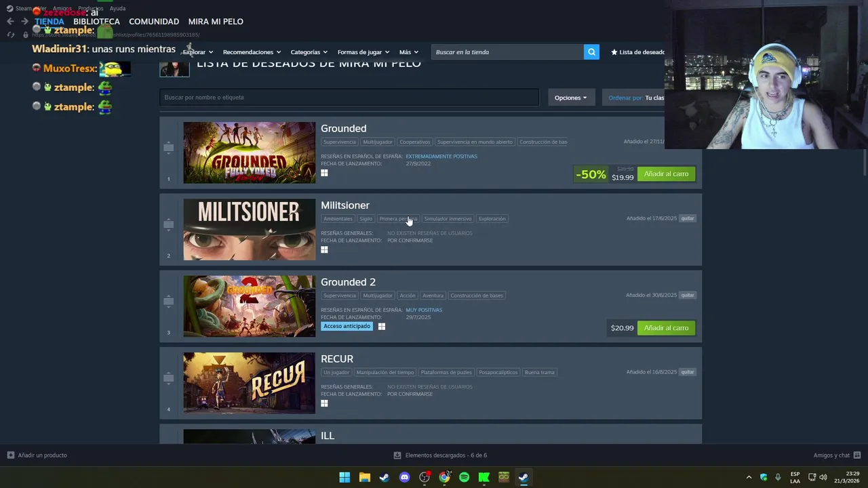Expand the Categorías dropdown menu
The width and height of the screenshot is (868, 488).
pos(309,52)
